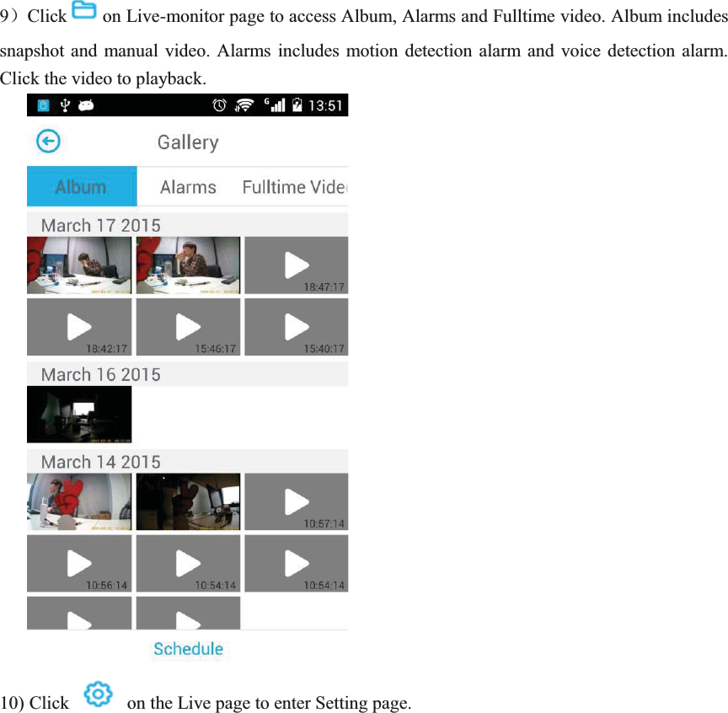Play the 15:46:17 video from March 17
Image resolution: width=728 pixels, height=713 pixels.
tap(187, 326)
